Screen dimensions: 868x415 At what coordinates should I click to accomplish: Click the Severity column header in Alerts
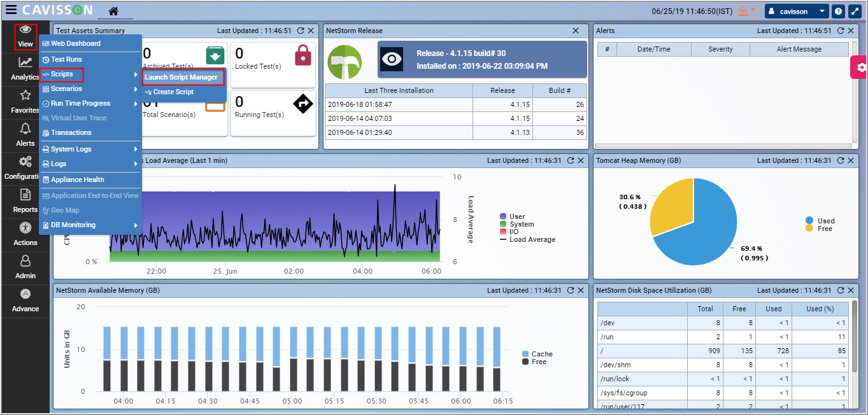[720, 49]
